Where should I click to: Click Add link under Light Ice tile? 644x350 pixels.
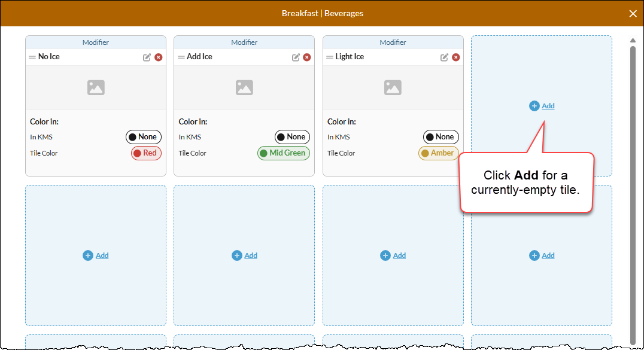(x=400, y=255)
